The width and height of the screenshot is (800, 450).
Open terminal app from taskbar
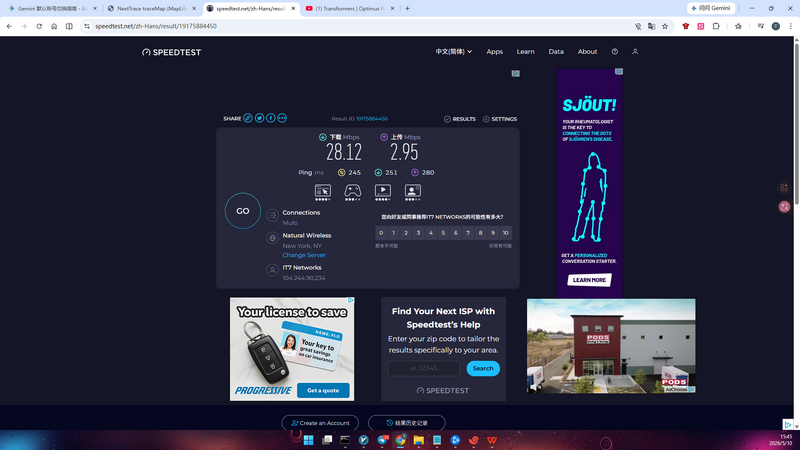click(x=345, y=440)
